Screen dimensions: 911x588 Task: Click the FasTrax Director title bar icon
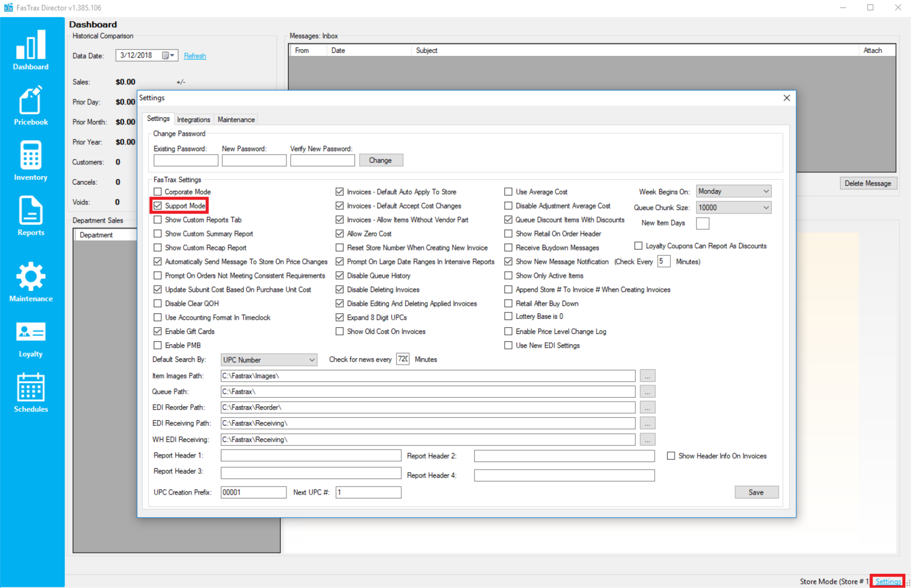point(9,8)
